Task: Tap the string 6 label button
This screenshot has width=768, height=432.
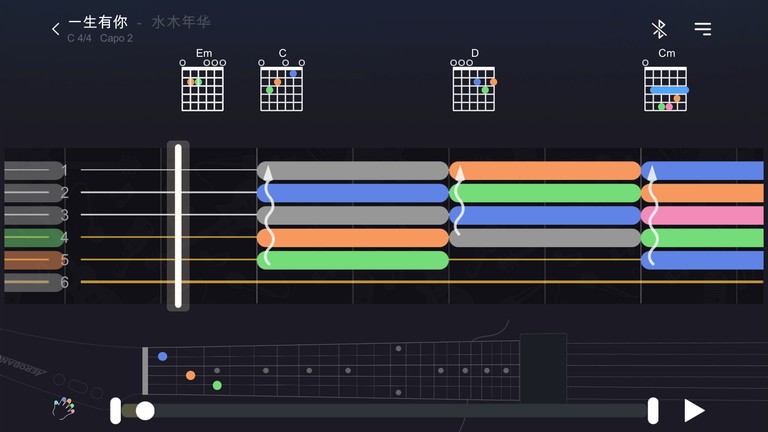Action: click(33, 283)
